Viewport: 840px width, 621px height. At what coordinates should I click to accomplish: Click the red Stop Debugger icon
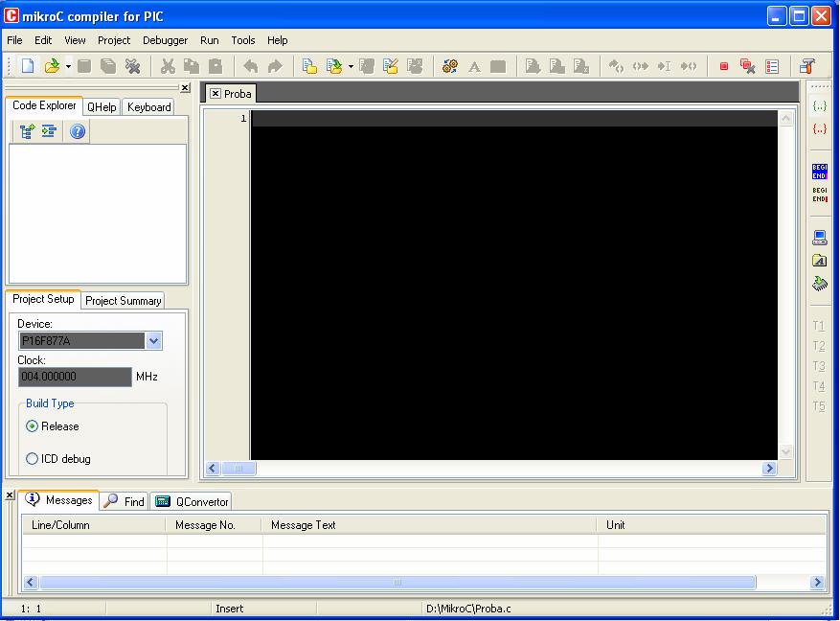coord(724,66)
